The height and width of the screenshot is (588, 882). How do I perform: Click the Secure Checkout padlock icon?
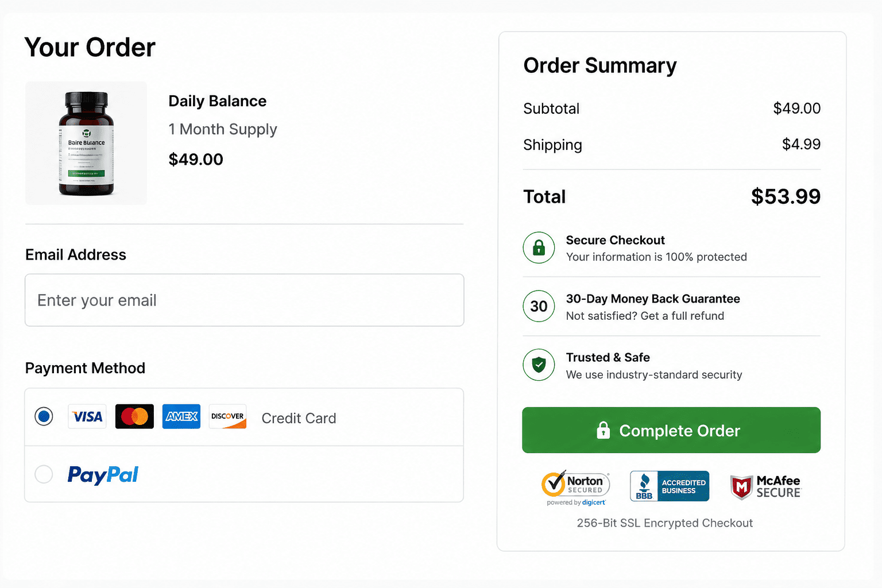[539, 247]
